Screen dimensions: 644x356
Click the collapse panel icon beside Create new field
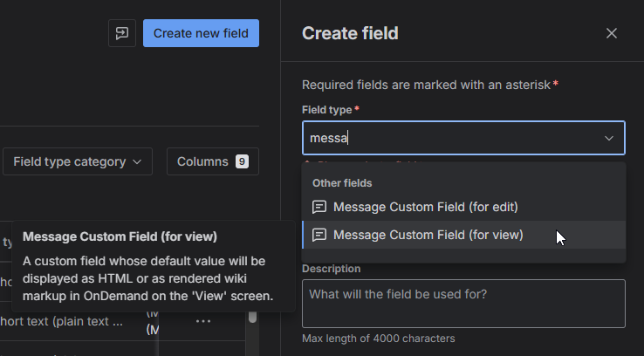click(121, 33)
